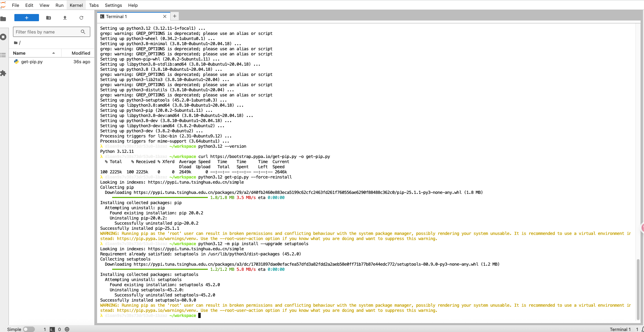Open the Extension Manager puzzle icon
Viewport: 644px width, 332px height.
3,73
